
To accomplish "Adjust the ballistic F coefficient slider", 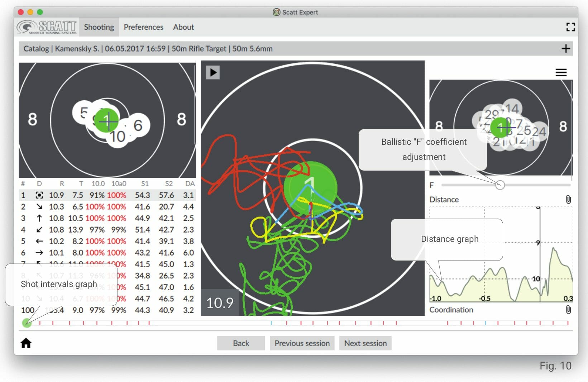I will [x=500, y=185].
